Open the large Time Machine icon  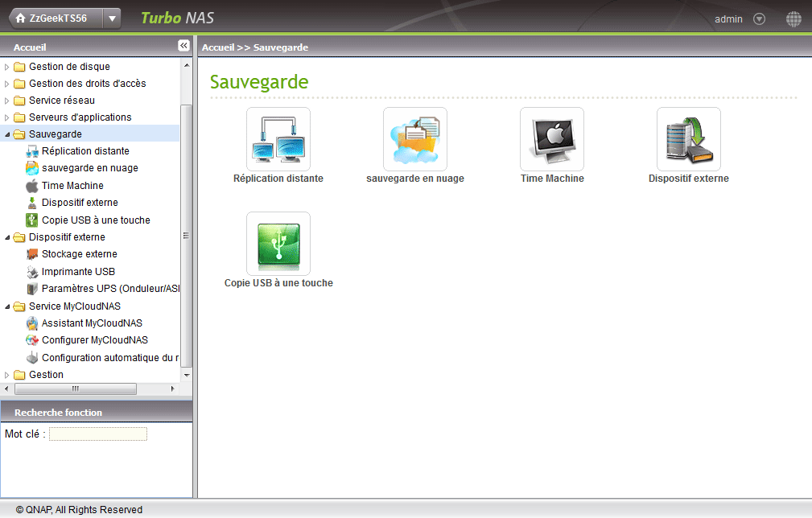(552, 138)
